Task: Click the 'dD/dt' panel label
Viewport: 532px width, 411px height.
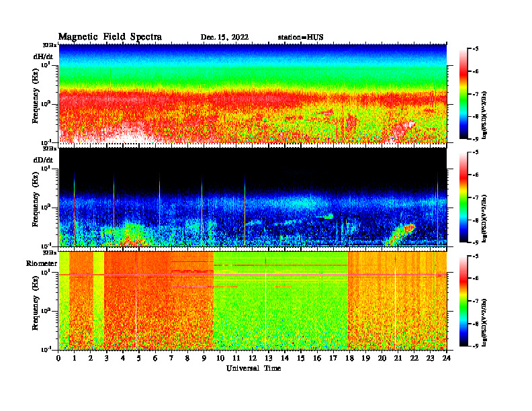Action: click(x=43, y=160)
